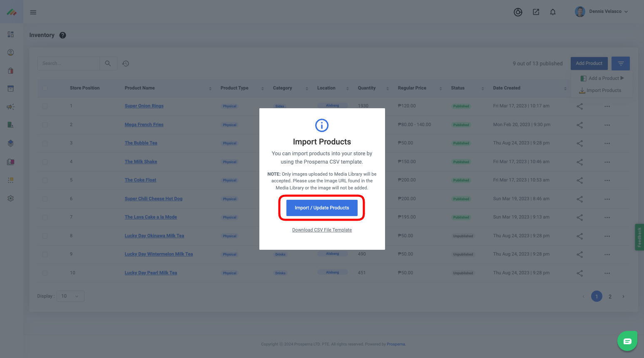Screen dimensions: 644x358
Task: Click the hamburger menu icon
Action: pyautogui.click(x=33, y=12)
